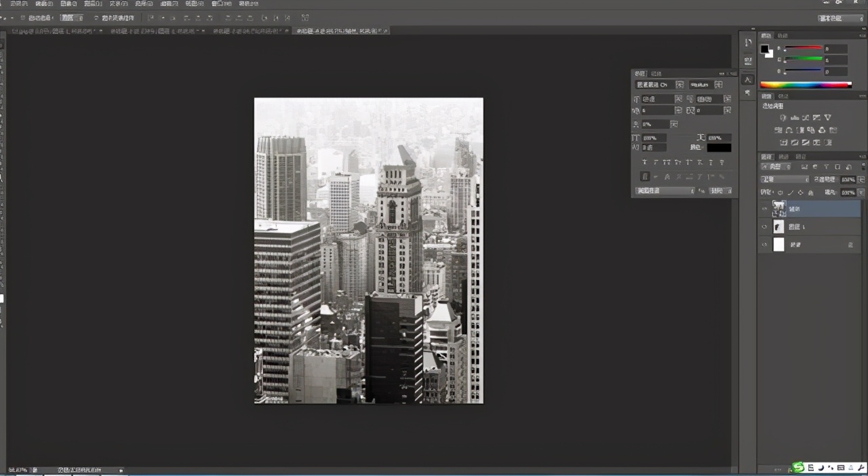Image resolution: width=868 pixels, height=476 pixels.
Task: Open the font size dropdown arrow
Action: 678,99
